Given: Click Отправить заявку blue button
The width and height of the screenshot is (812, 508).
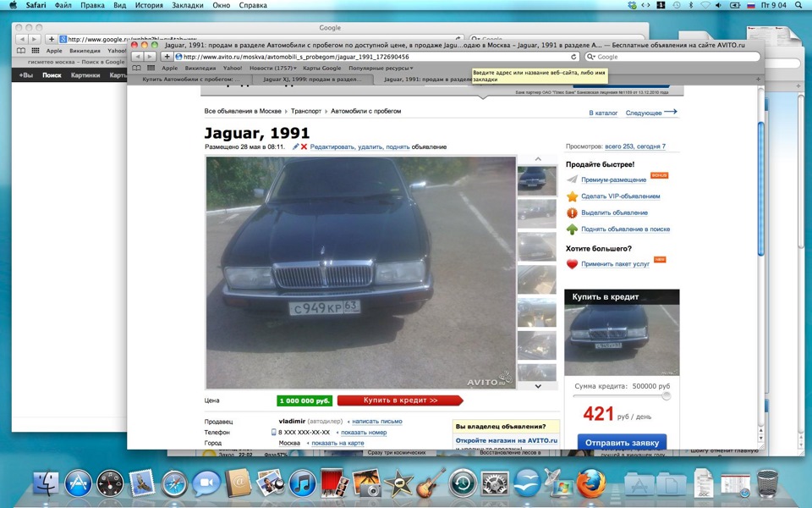Looking at the screenshot, I should tap(622, 443).
